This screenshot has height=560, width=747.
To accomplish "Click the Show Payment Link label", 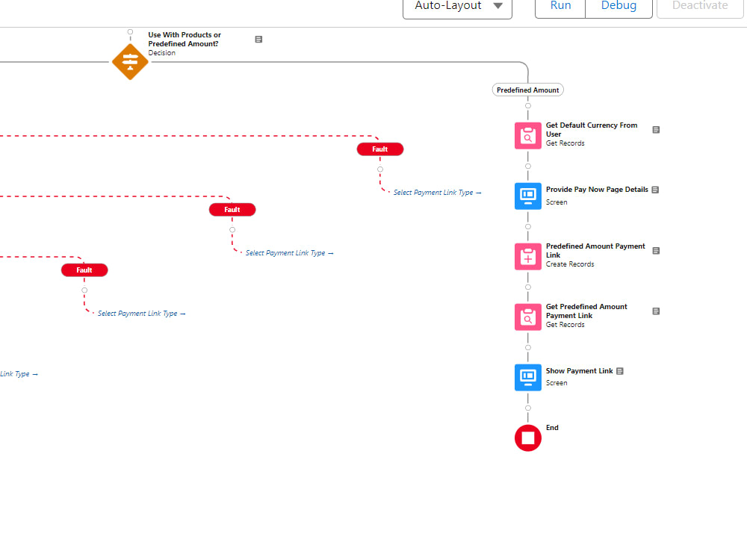I will point(580,371).
